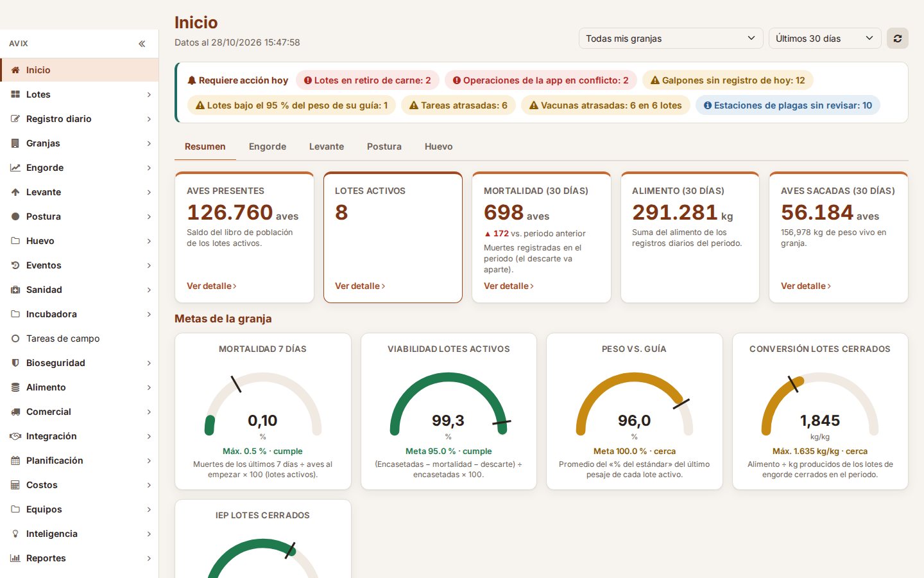The image size is (924, 578).
Task: Open 'Ver detalle' under Aves presentes
Action: (x=212, y=286)
